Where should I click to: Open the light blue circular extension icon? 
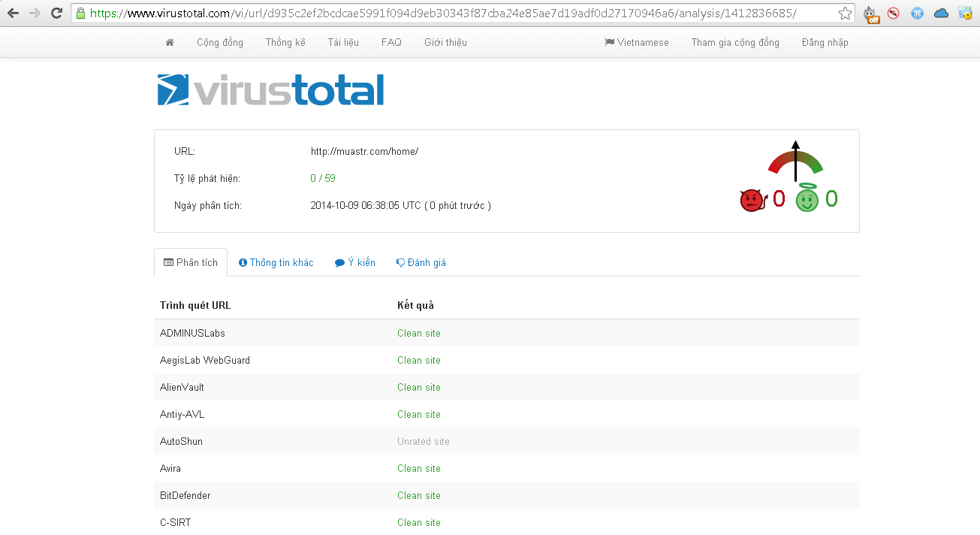917,13
